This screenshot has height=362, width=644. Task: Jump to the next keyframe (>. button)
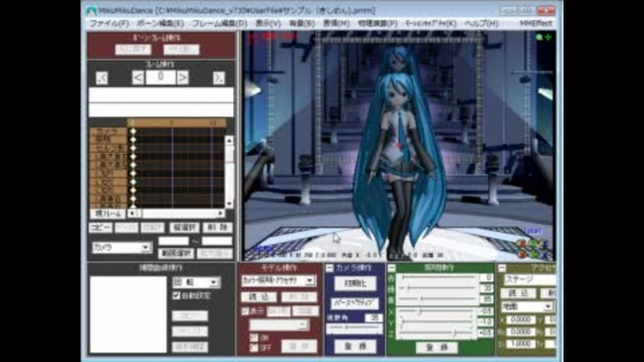point(219,78)
